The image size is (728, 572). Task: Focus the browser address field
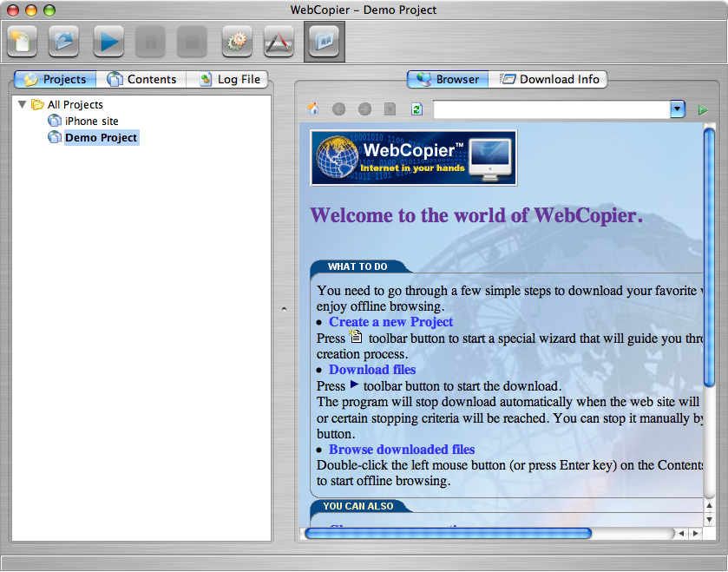552,109
